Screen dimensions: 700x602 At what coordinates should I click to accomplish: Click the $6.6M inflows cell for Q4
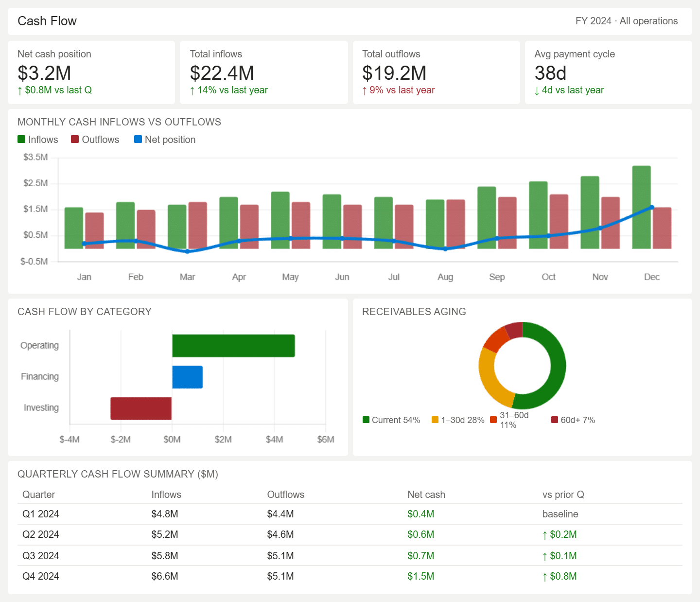[x=165, y=576]
